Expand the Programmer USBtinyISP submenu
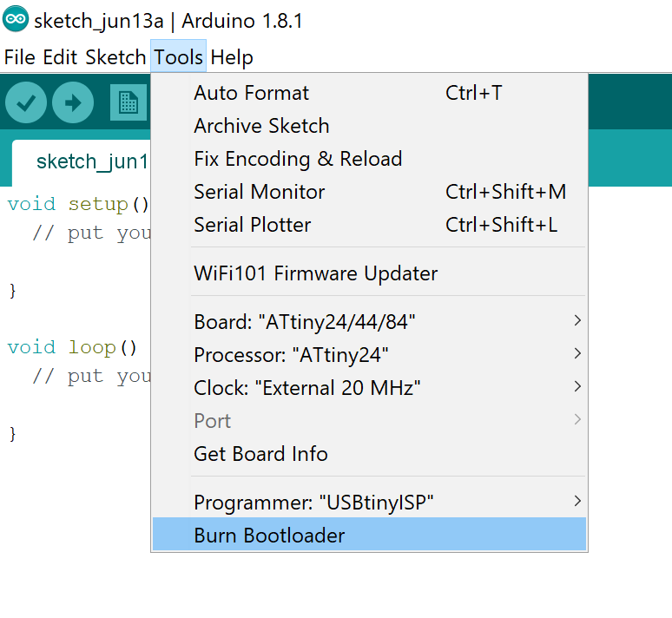 point(313,503)
